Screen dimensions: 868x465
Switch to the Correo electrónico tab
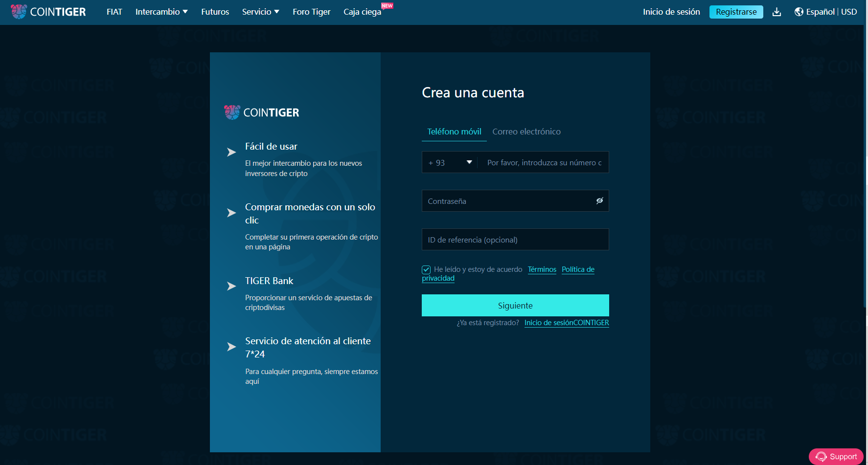coord(526,132)
